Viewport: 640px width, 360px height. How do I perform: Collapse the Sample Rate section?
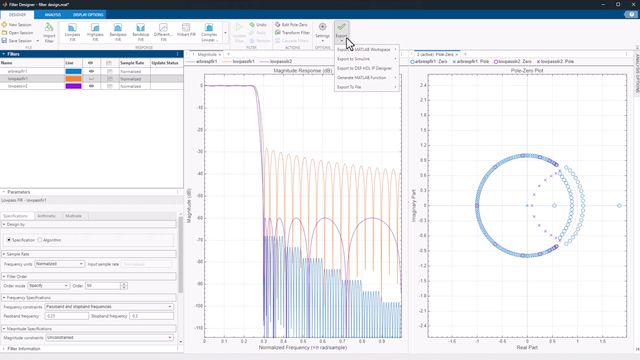[x=4, y=254]
